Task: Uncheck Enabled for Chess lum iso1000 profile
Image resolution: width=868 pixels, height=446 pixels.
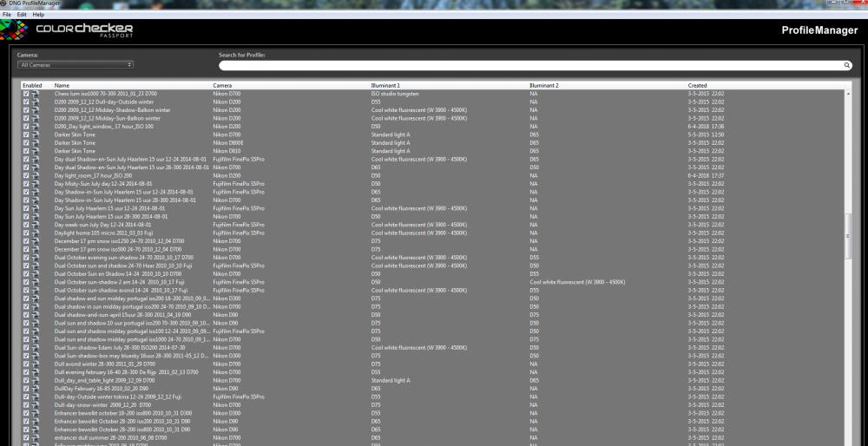Action: (26, 94)
